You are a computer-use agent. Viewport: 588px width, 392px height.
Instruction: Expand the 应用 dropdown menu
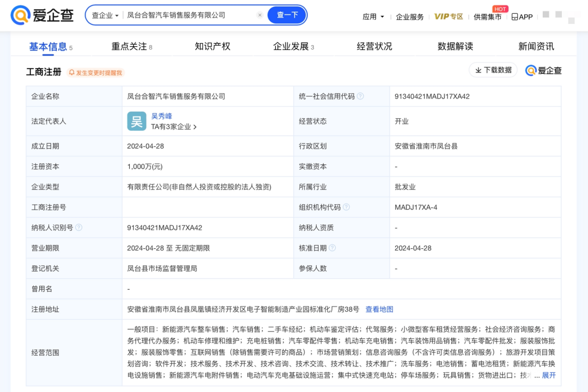[373, 17]
